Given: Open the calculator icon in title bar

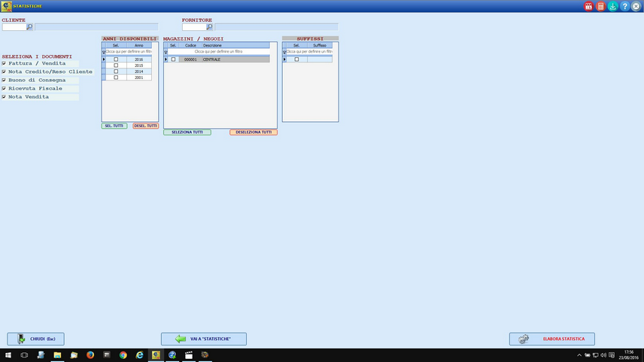Looking at the screenshot, I should coord(600,6).
